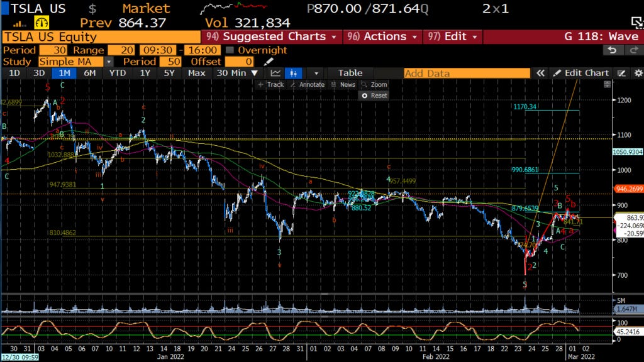Click the yellow gauge icon near Prev
644x362 pixels.
[x=42, y=23]
